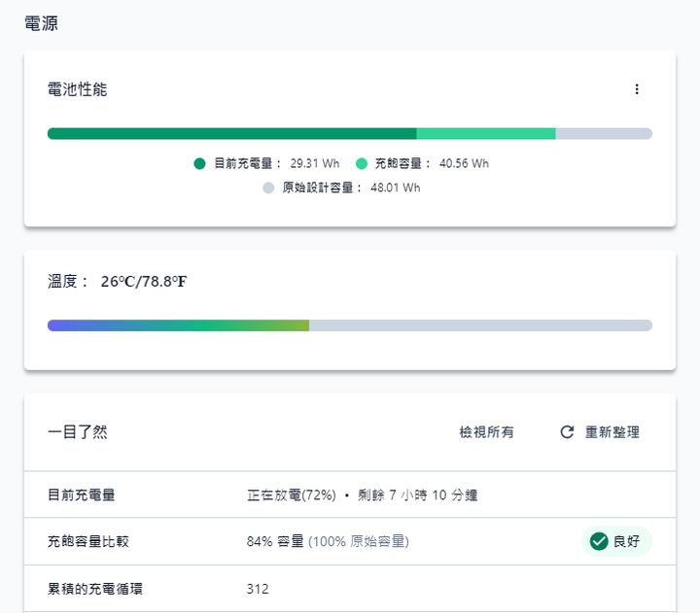The height and width of the screenshot is (613, 700).
Task: Click the refresh arrow icon beside 重新整理
Action: click(567, 432)
